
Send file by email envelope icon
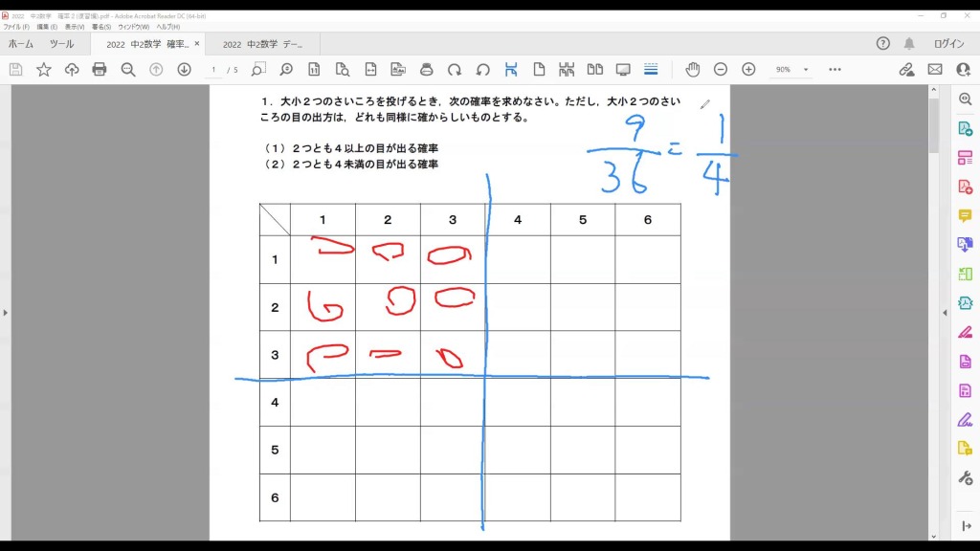[935, 70]
